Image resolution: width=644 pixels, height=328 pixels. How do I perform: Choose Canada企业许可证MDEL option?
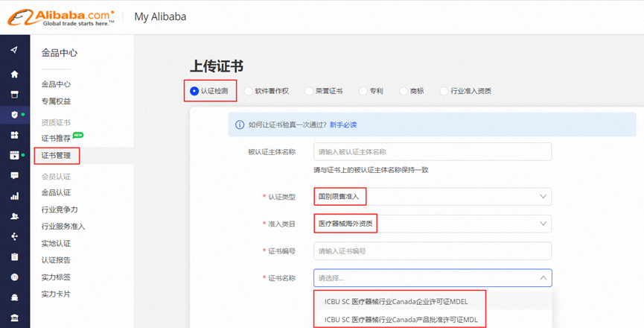pos(396,301)
